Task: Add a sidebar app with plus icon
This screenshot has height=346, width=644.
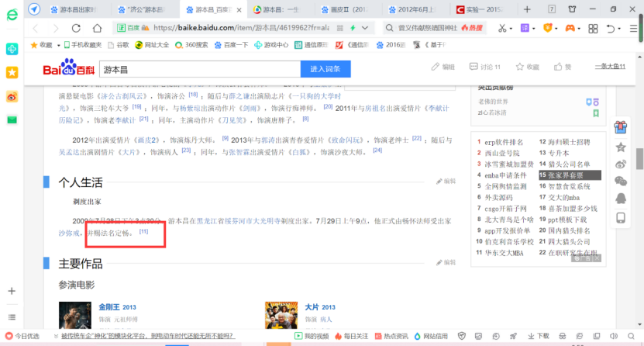Action: point(12,291)
